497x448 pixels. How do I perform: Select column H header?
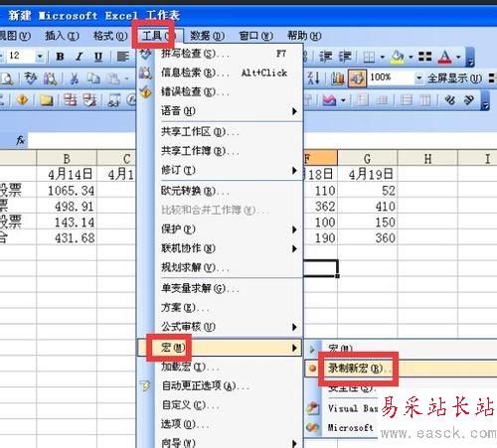(427, 159)
